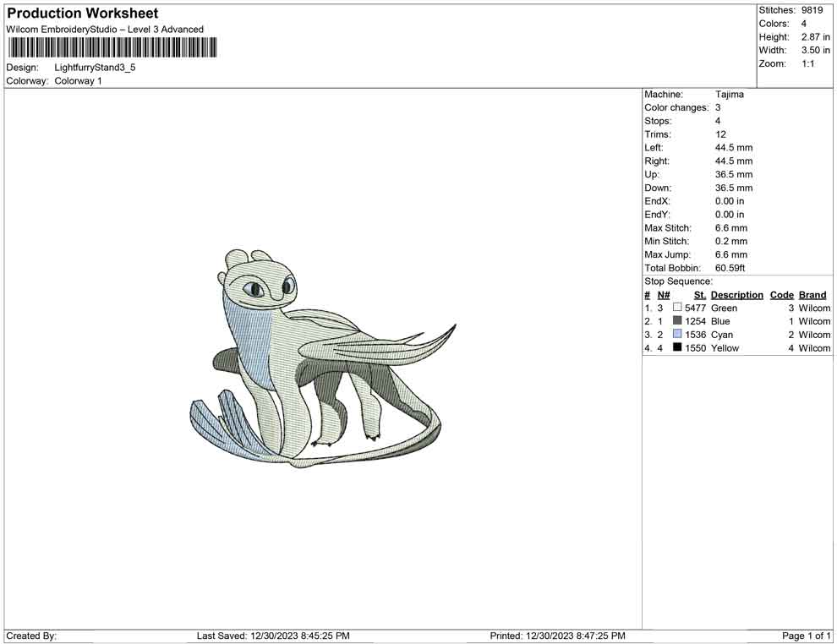Image resolution: width=837 pixels, height=644 pixels.
Task: Click the Color changes value 3
Action: point(718,107)
